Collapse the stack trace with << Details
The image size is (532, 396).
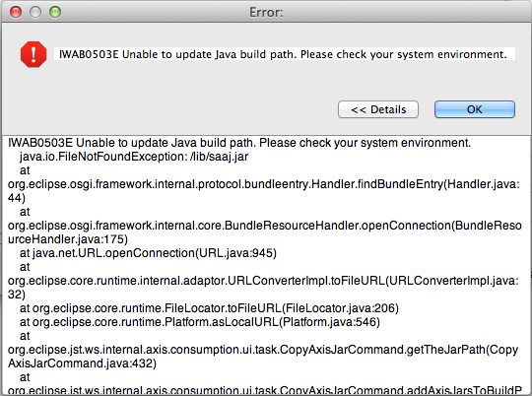click(378, 109)
